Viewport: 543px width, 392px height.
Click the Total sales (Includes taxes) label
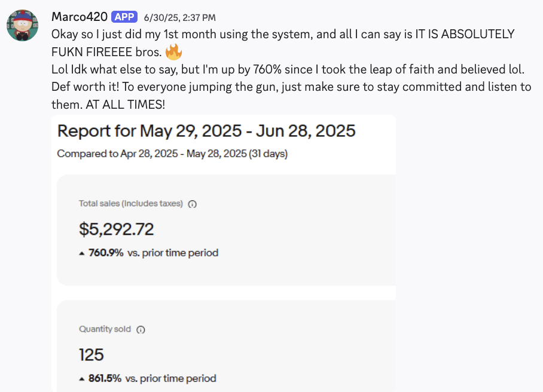coord(130,204)
